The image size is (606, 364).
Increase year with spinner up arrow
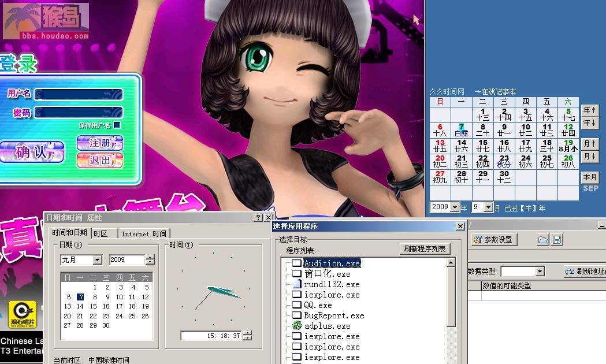tap(150, 257)
